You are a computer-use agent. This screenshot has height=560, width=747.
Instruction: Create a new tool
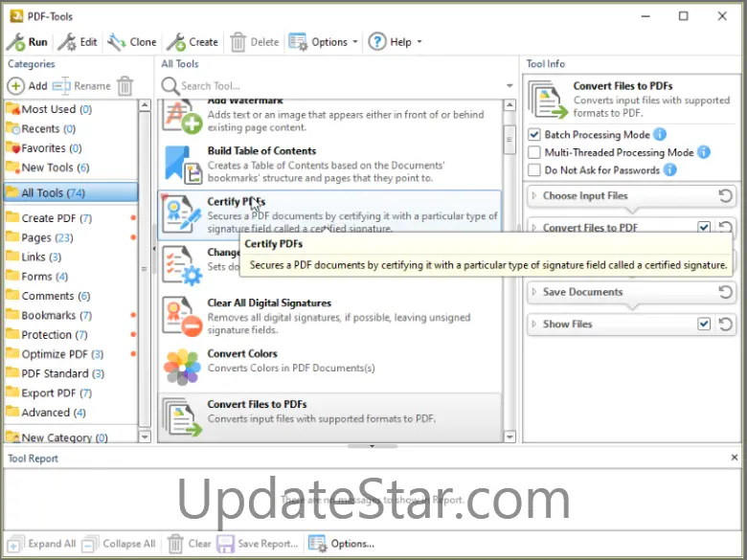tap(192, 42)
